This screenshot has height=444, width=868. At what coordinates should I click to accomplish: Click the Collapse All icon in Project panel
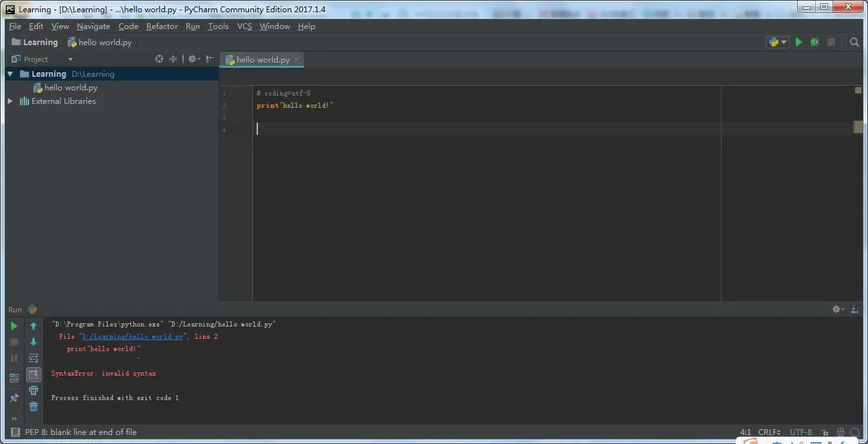coord(173,59)
